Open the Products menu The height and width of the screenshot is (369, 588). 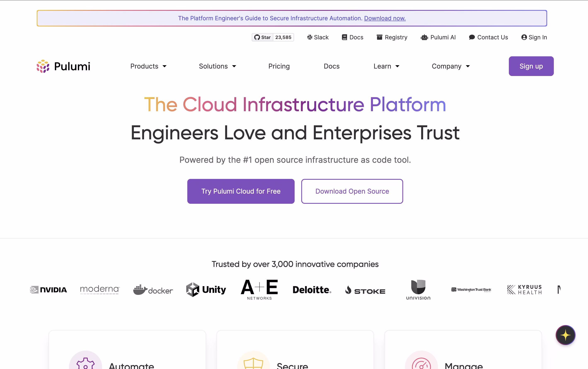[x=149, y=66]
